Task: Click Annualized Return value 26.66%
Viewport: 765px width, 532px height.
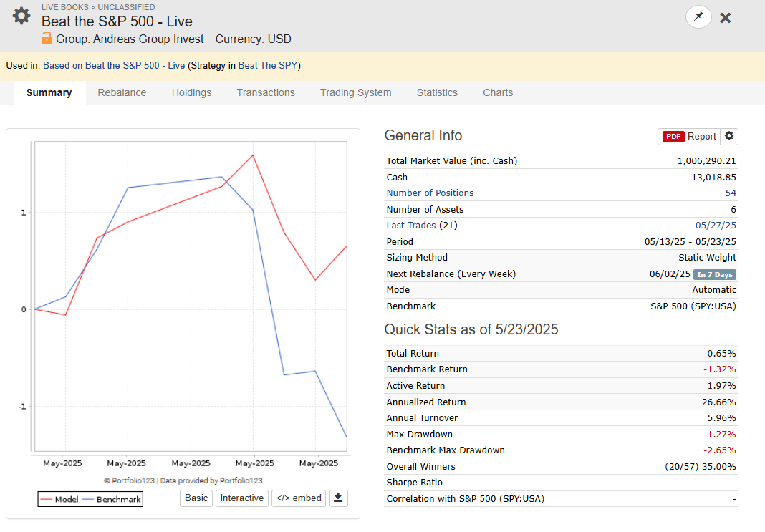Action: coord(719,402)
